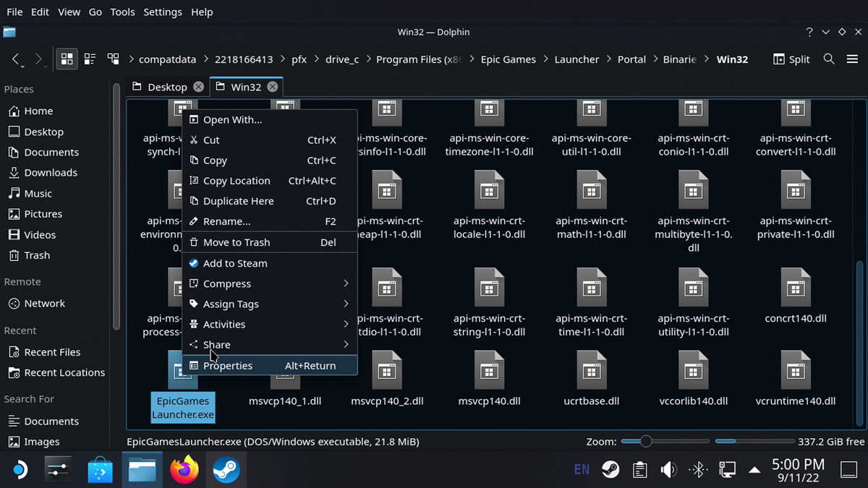Open Steam from the taskbar
Viewport: 868px width, 488px height.
[226, 470]
